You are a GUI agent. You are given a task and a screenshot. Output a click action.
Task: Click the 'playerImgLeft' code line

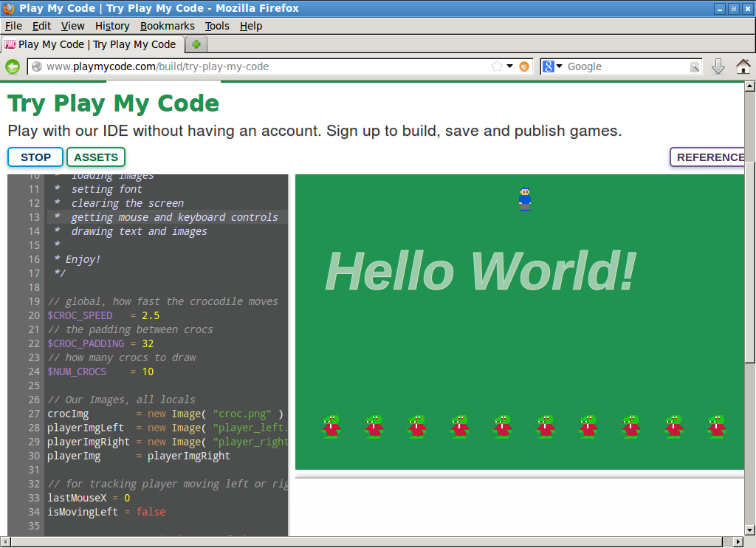click(168, 428)
